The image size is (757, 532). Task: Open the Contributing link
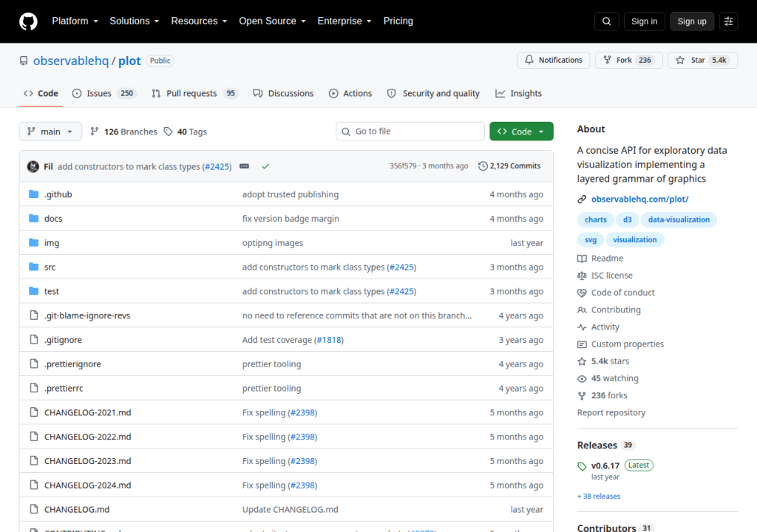click(x=609, y=310)
